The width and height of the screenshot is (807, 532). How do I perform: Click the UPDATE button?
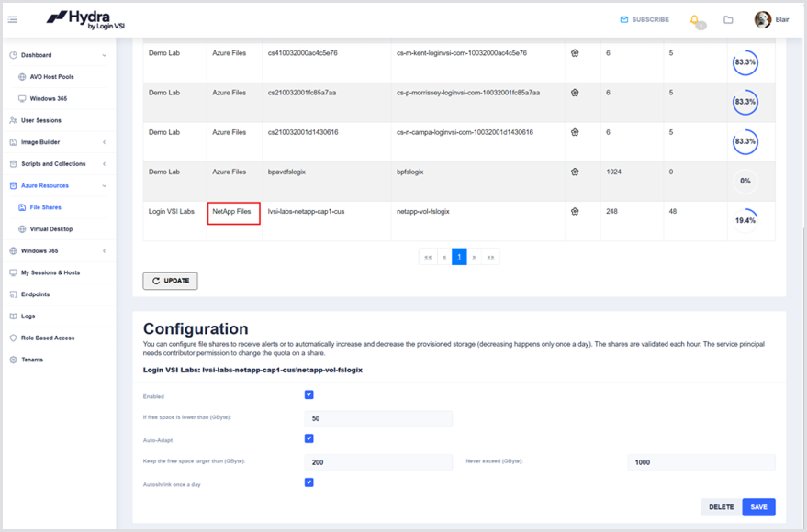point(171,281)
